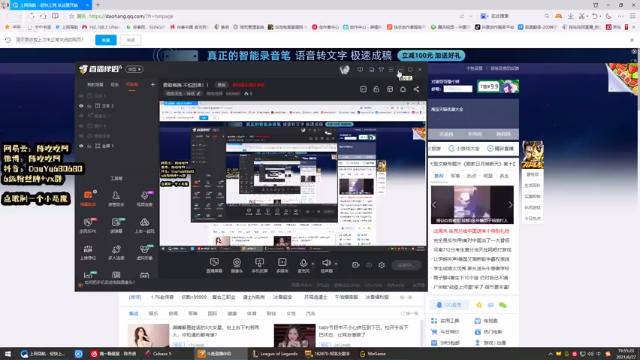The image size is (640, 360).
Task: Open the hamburger menu in the streaming app title bar
Action: point(391,69)
